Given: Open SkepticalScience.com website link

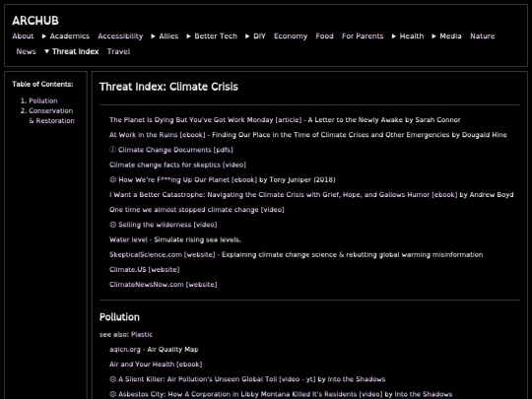Looking at the screenshot, I should click(x=163, y=254).
